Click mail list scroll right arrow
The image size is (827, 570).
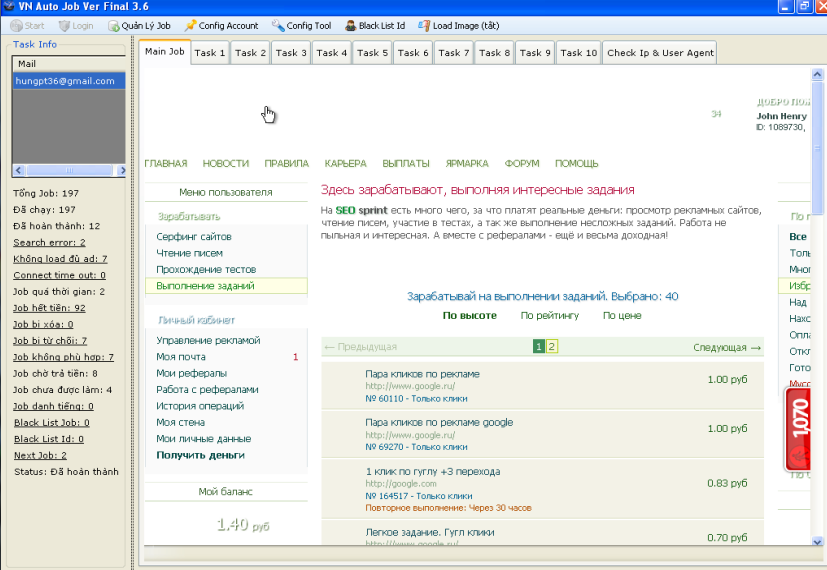(x=122, y=170)
